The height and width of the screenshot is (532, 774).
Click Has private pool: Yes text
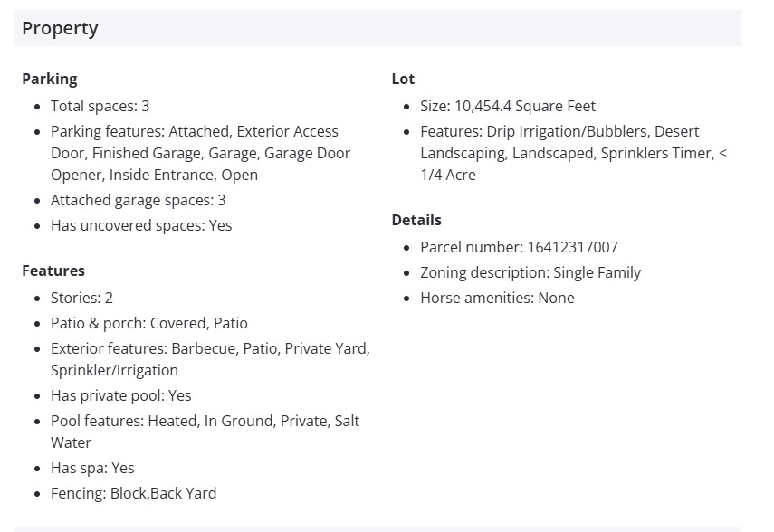120,395
